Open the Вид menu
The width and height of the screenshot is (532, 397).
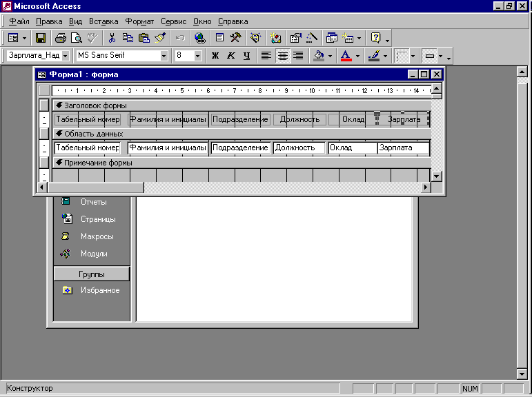tap(75, 21)
